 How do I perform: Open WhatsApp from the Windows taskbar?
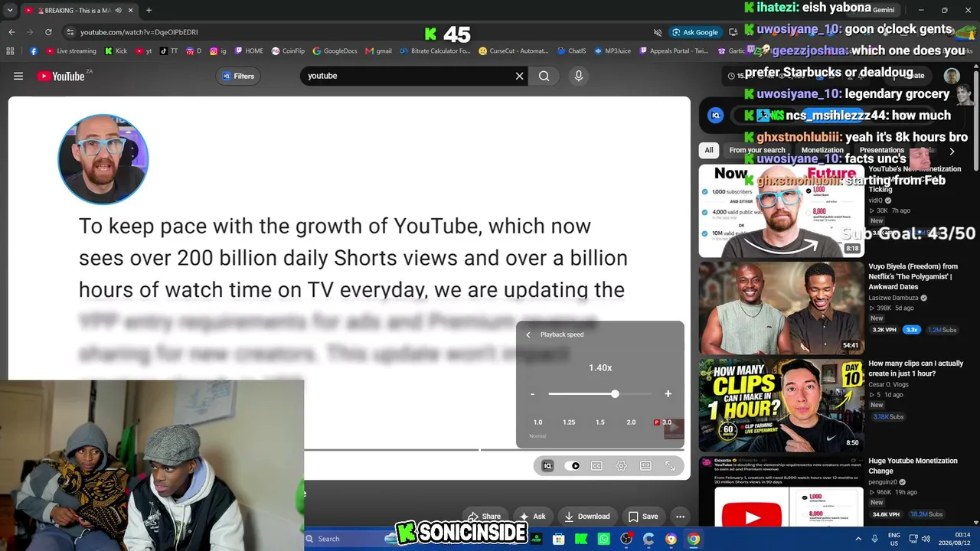click(x=603, y=539)
